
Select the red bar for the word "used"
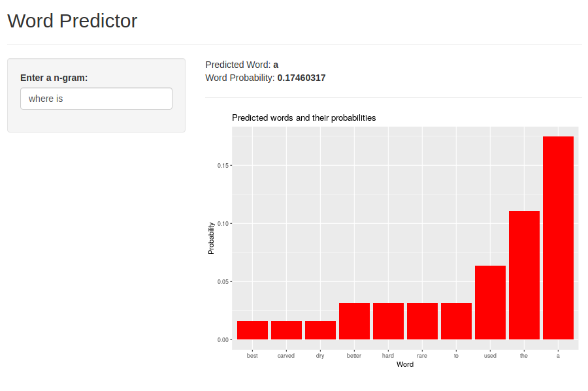point(490,302)
